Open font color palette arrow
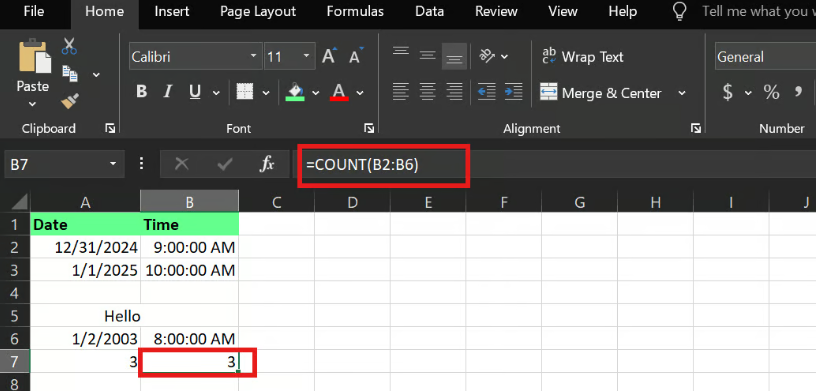Screen dimensions: 816x391 (360, 93)
